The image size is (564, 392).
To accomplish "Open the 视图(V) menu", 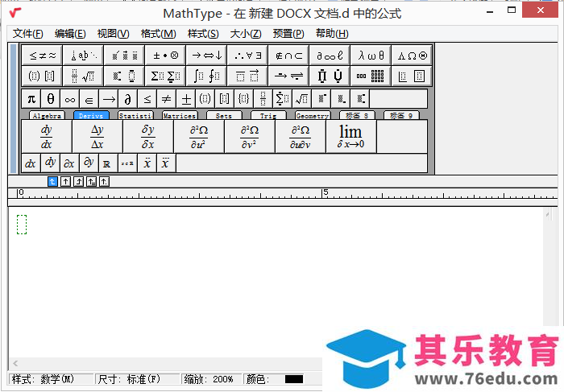I will point(114,34).
